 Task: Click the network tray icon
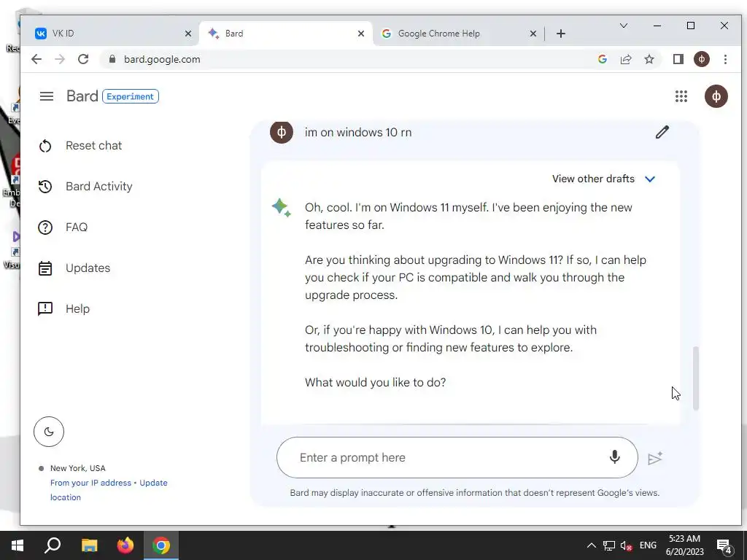(x=609, y=545)
